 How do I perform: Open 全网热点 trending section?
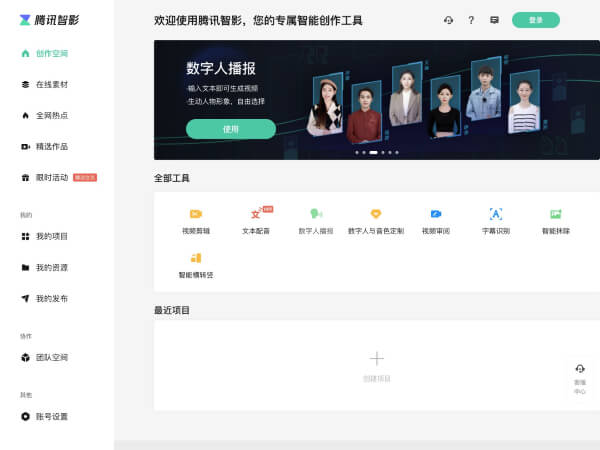pos(51,115)
